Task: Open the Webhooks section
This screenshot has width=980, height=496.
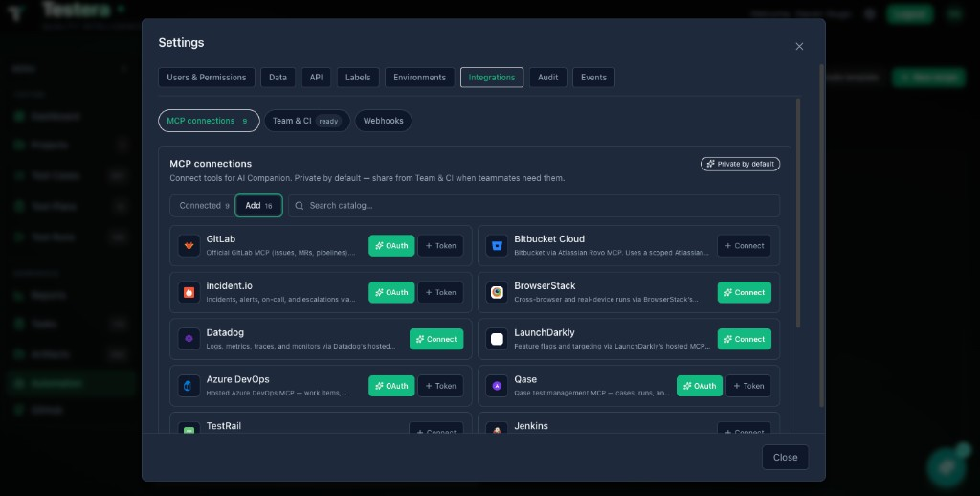Action: click(x=383, y=121)
